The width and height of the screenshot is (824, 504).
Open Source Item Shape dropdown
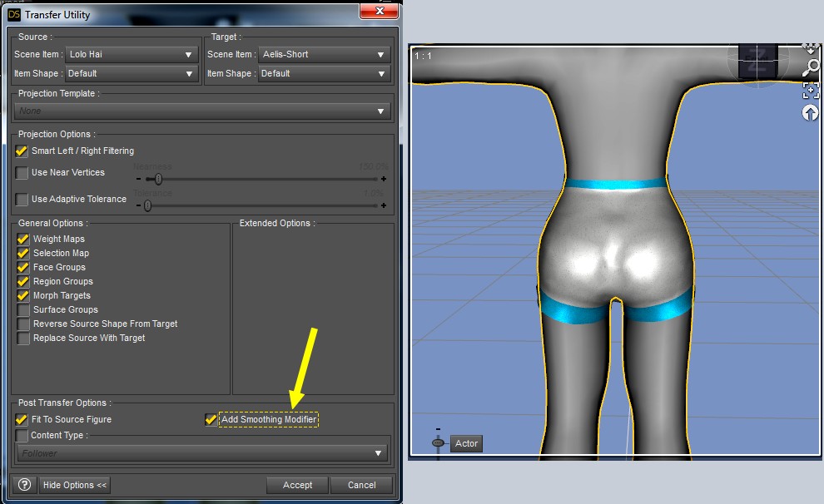click(x=132, y=73)
